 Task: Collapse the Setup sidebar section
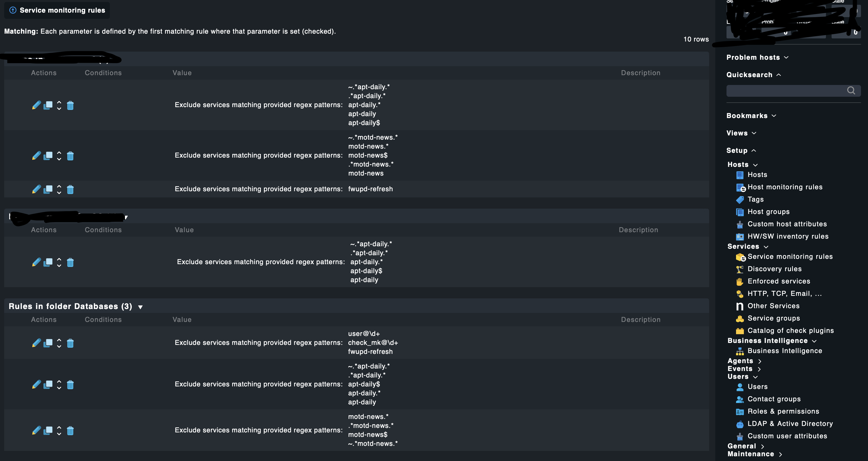tap(754, 150)
